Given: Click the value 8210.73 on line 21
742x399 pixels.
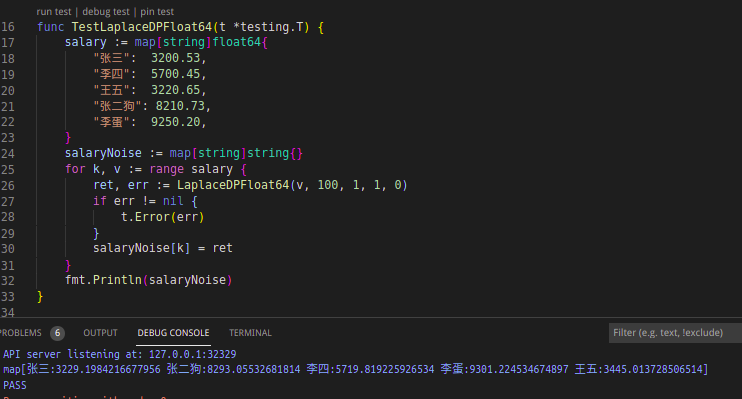Looking at the screenshot, I should [x=180, y=106].
